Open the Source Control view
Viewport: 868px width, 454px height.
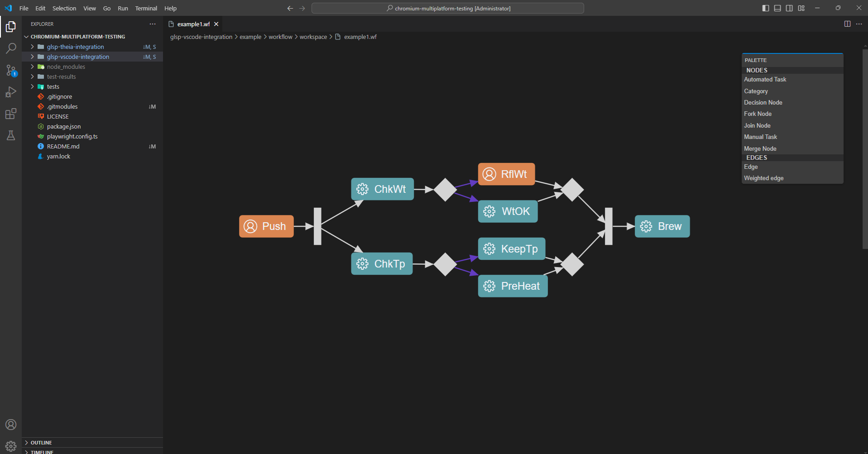click(11, 70)
